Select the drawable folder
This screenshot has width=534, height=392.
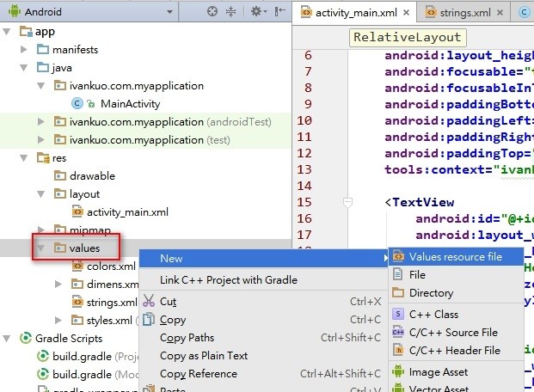tap(92, 176)
